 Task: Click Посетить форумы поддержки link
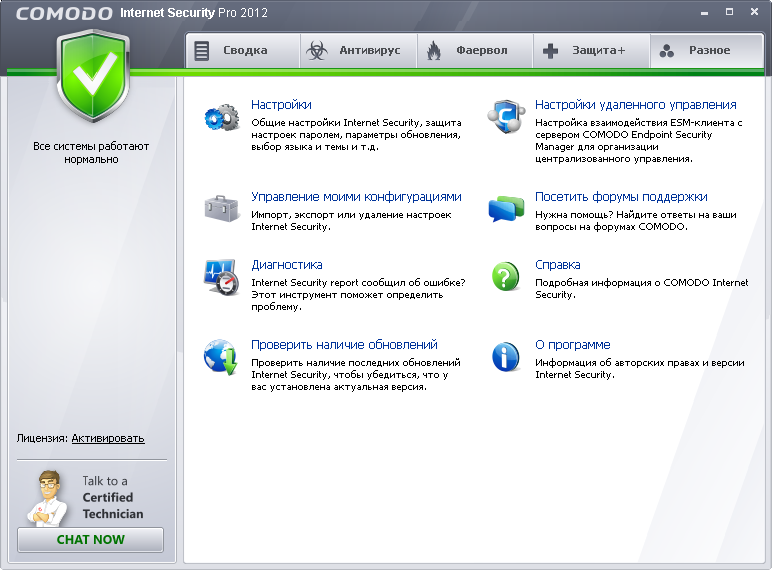[621, 197]
